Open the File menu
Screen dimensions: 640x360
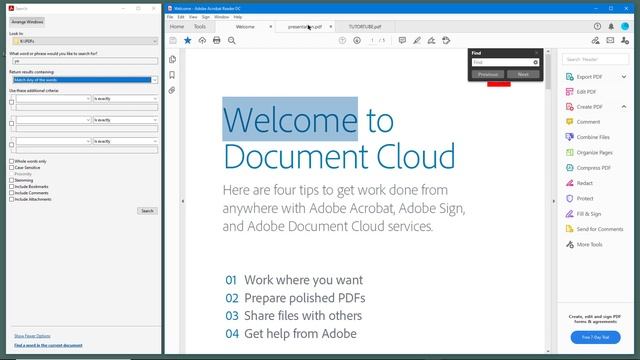point(170,17)
